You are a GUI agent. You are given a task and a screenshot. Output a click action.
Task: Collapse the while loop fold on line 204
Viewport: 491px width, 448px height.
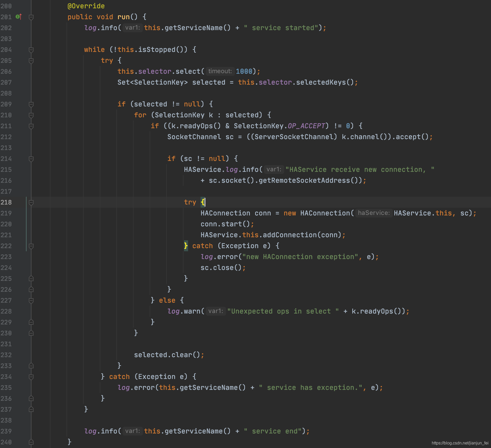point(31,50)
